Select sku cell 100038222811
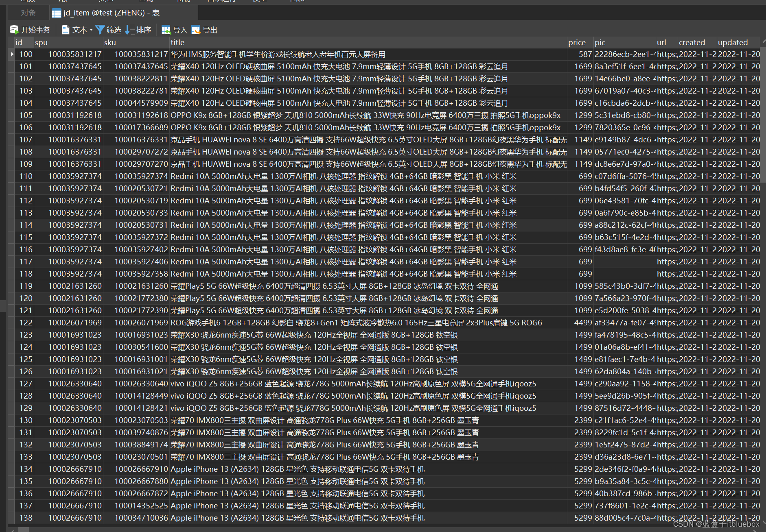 coord(136,78)
